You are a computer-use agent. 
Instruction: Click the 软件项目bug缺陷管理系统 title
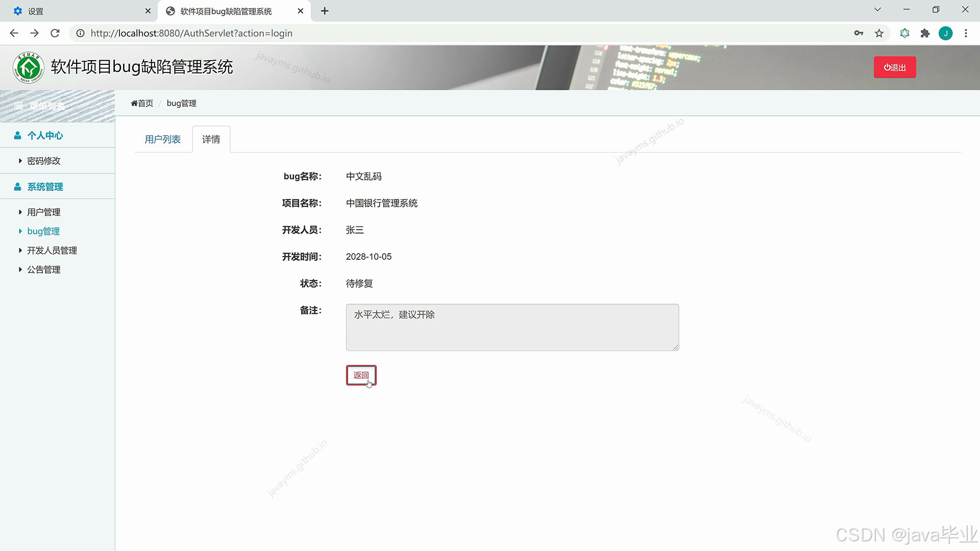(x=142, y=67)
